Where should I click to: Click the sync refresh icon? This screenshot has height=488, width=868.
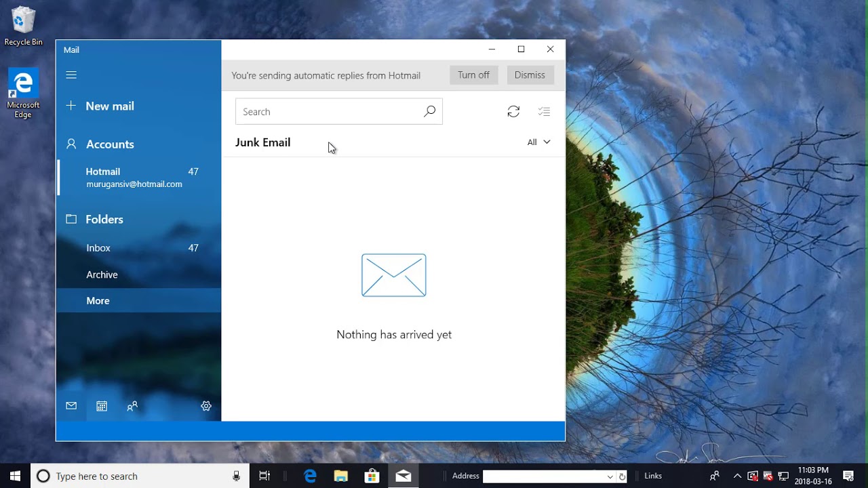click(x=513, y=112)
